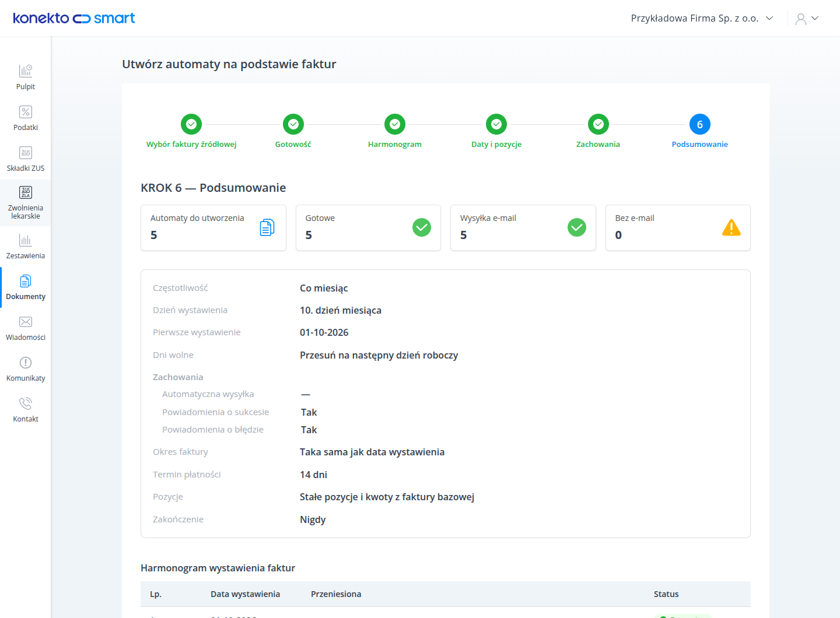
Task: Click the value '10. dzień miesiąca'
Action: (x=341, y=310)
